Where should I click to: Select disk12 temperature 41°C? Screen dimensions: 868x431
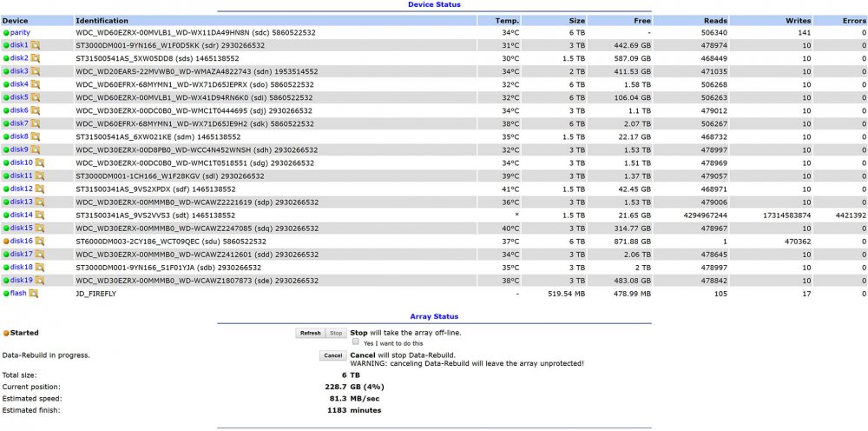[511, 189]
